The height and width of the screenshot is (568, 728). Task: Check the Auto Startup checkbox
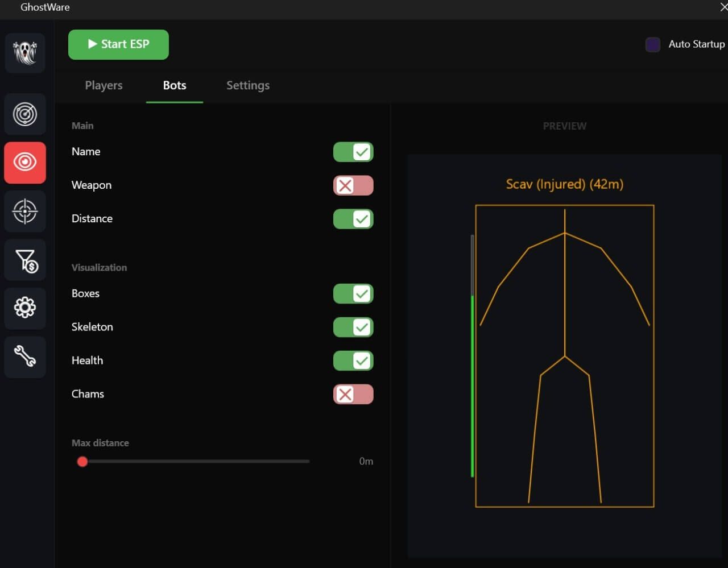tap(653, 44)
